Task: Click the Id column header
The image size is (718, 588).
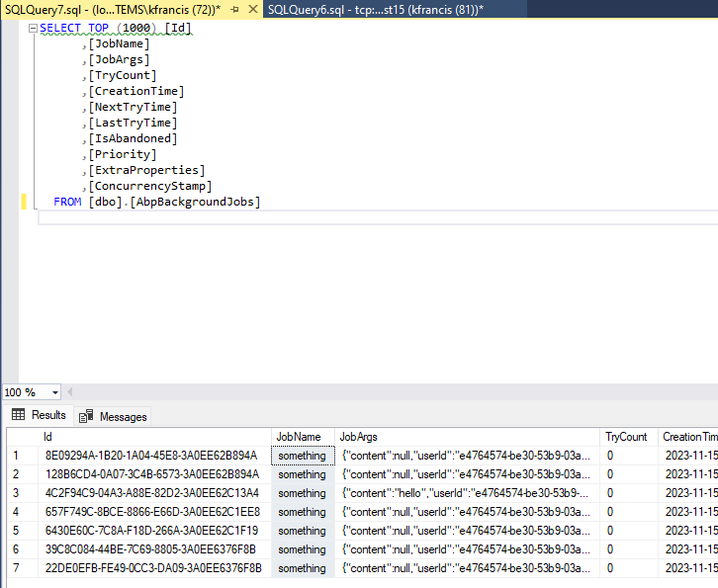Action: tap(47, 437)
